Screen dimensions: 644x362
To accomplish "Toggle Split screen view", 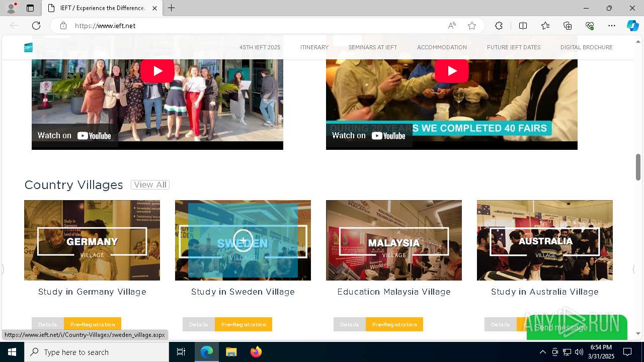I will click(523, 26).
